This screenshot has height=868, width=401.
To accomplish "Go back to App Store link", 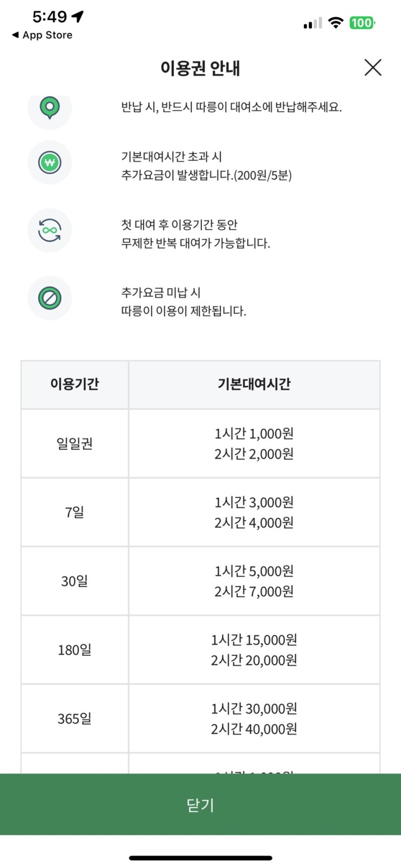I will [42, 35].
